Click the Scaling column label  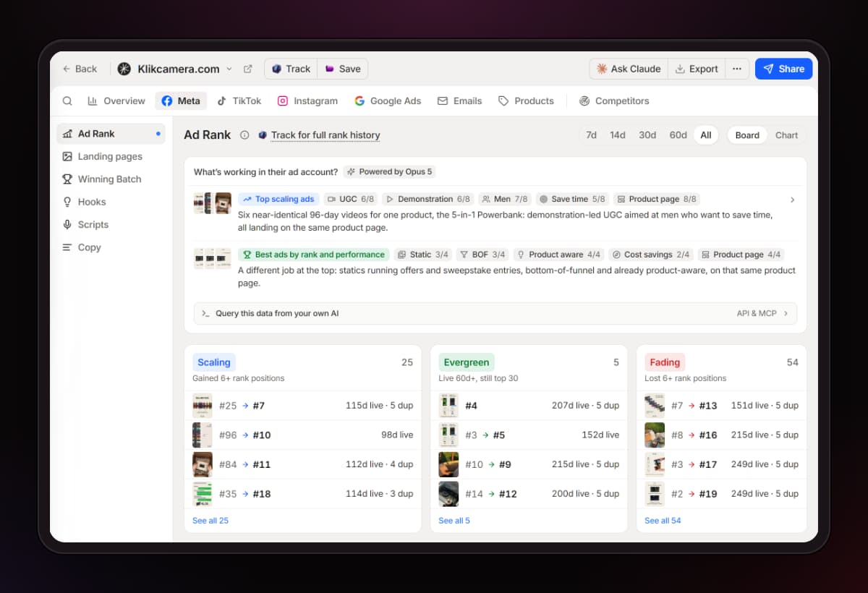214,362
